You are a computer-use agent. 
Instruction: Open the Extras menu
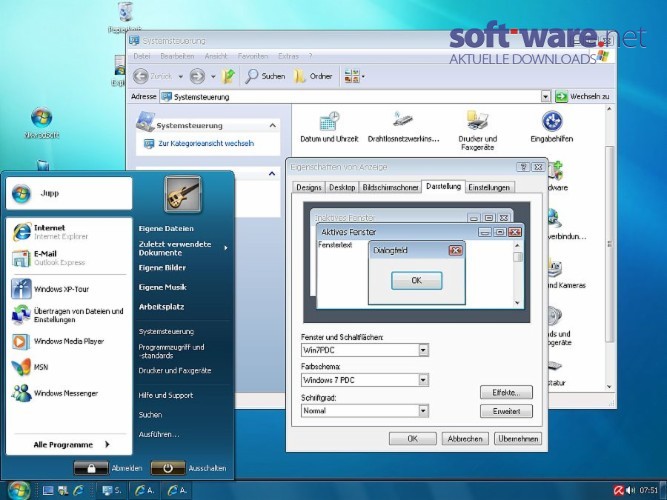click(288, 56)
